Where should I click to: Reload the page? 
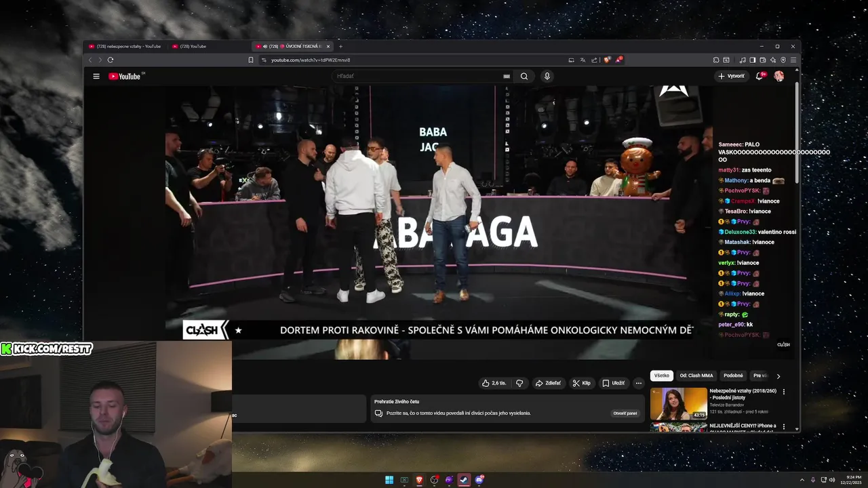pos(111,60)
